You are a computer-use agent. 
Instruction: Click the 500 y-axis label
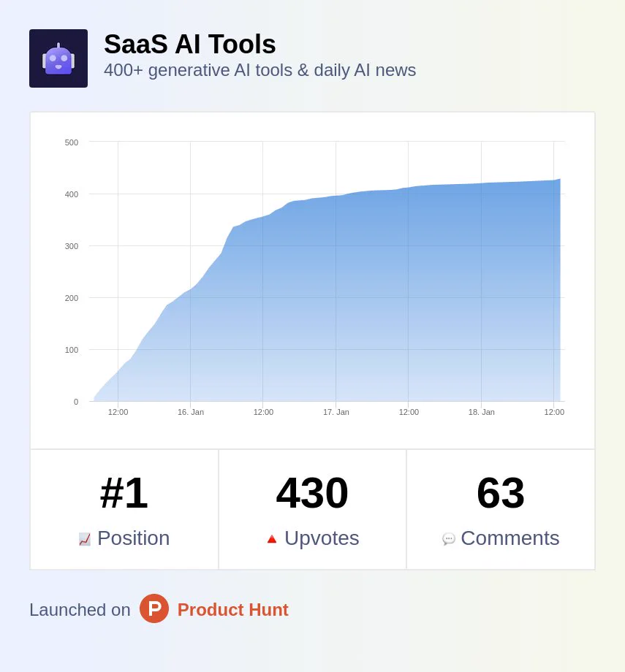point(72,142)
